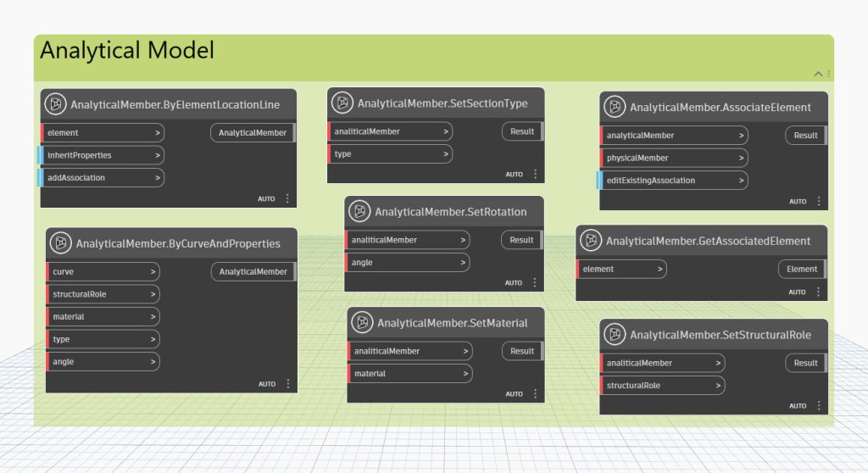Click the AnalyticalMember.SetMaterial node title
The height and width of the screenshot is (473, 868).
(453, 323)
